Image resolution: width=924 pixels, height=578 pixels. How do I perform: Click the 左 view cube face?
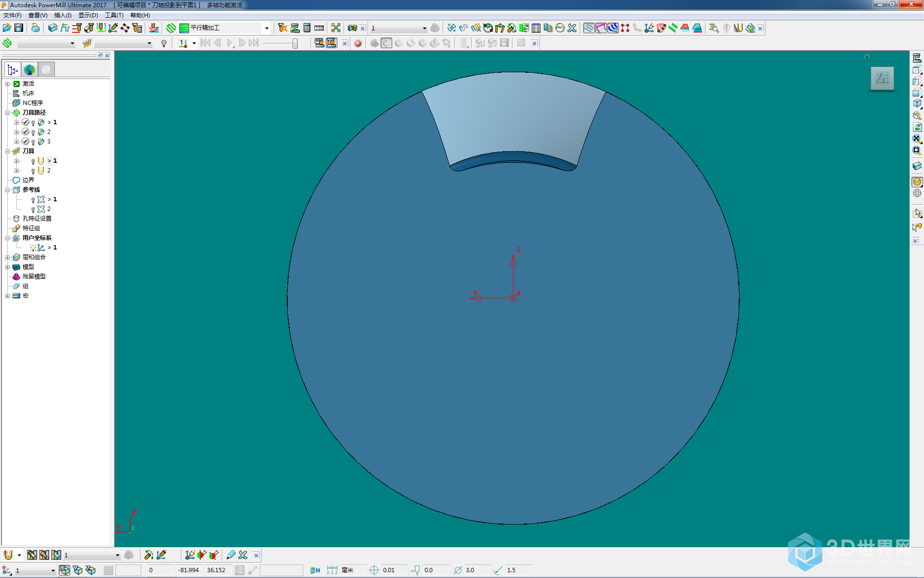[882, 79]
